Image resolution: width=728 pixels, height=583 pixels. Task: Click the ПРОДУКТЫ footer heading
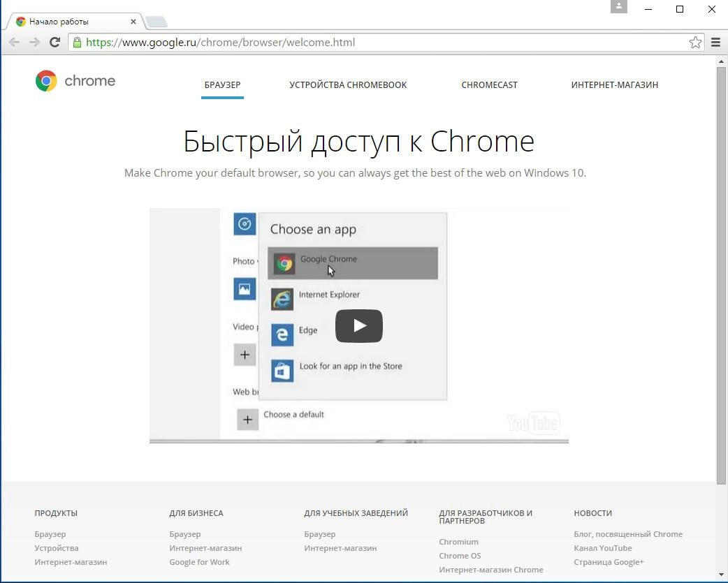(x=56, y=513)
